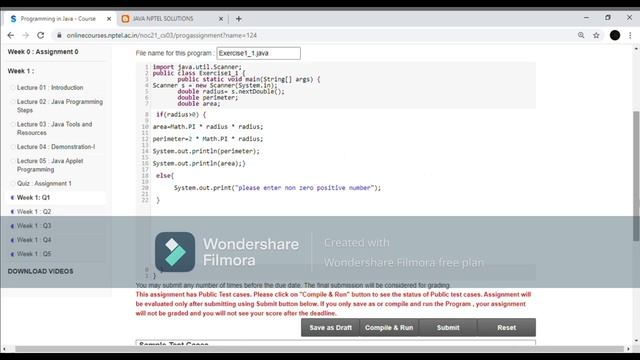Open Lecture 02 : Java Programming Steps

pos(60,106)
